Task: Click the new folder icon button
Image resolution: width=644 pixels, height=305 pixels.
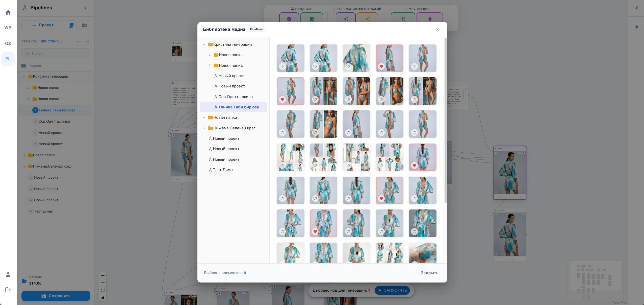Action: 85,25
